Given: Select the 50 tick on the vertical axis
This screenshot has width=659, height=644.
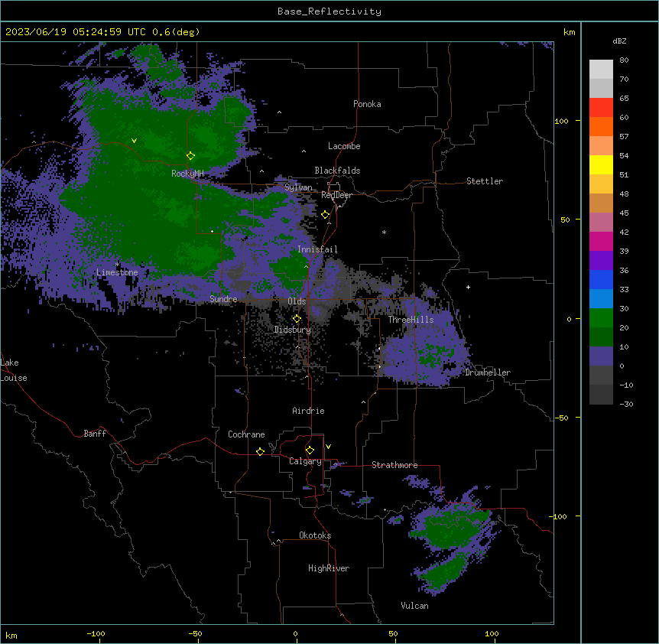Looking at the screenshot, I should click(565, 220).
